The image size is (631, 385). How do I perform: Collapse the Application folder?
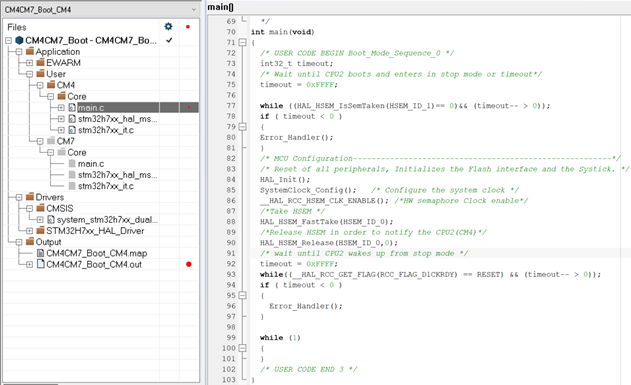tap(19, 52)
